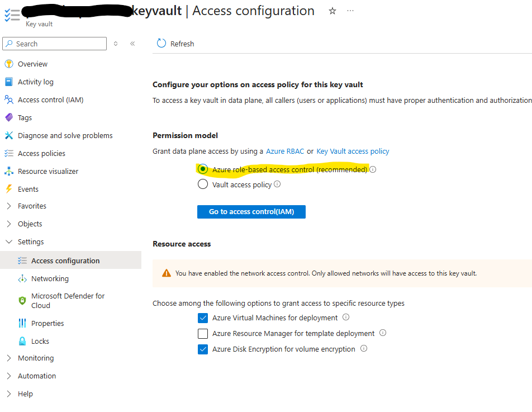Expand the Automation section
This screenshot has width=532, height=412.
click(9, 376)
